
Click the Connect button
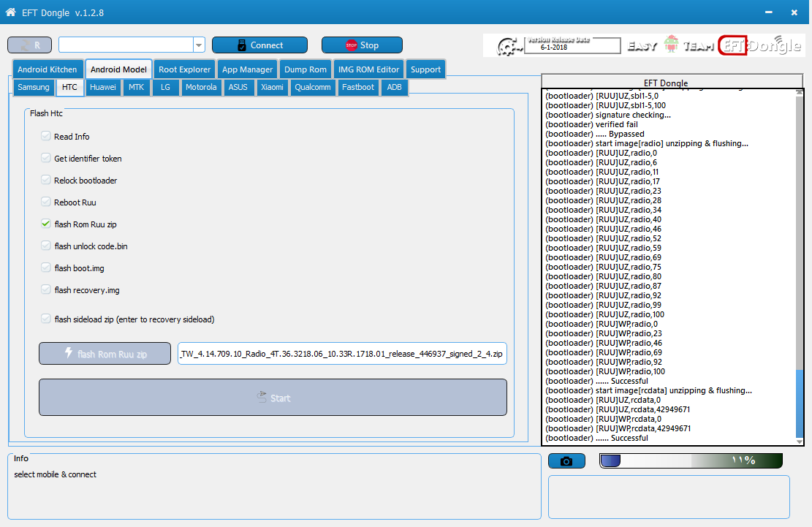(259, 45)
